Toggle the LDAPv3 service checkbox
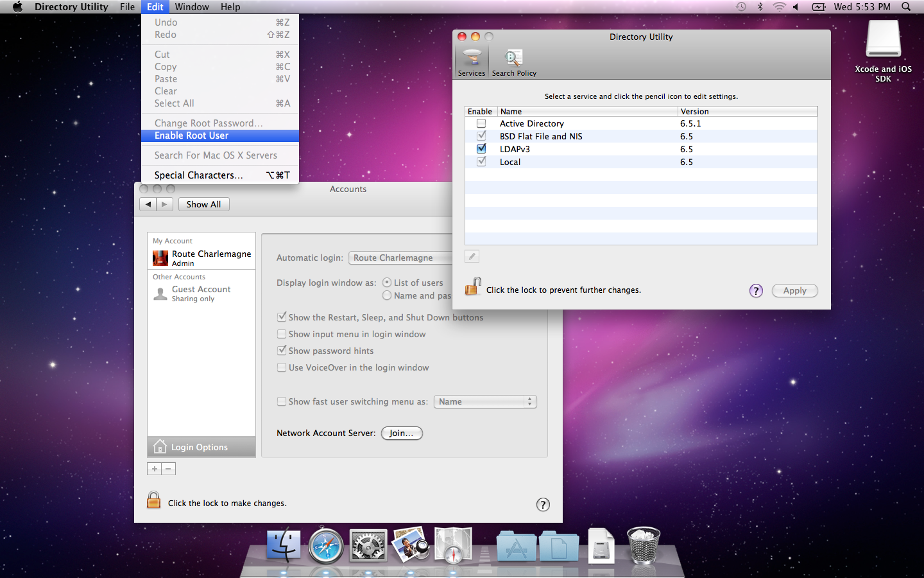This screenshot has width=924, height=578. coord(481,148)
